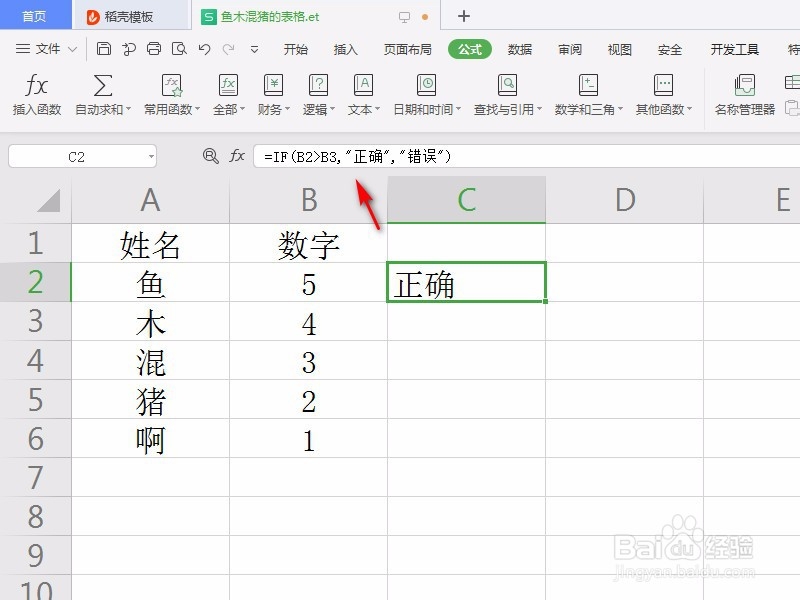Image resolution: width=800 pixels, height=600 pixels.
Task: Switch to the 数据 ribbon tab
Action: pos(520,49)
